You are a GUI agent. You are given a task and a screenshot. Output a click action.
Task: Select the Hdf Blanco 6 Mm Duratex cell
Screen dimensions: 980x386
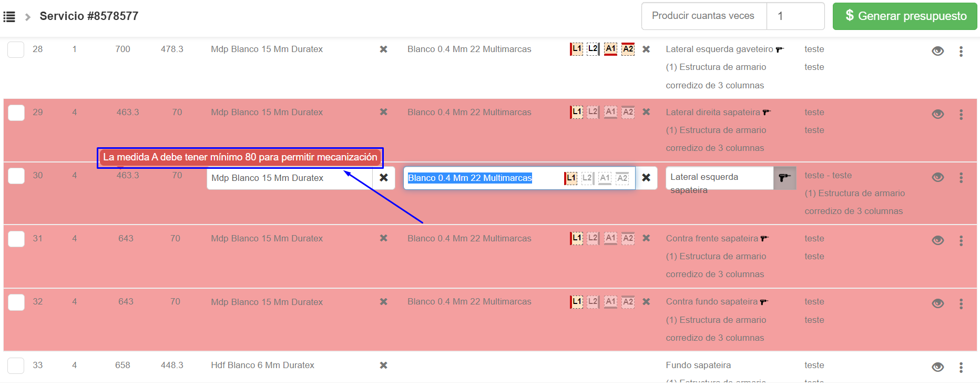click(262, 365)
